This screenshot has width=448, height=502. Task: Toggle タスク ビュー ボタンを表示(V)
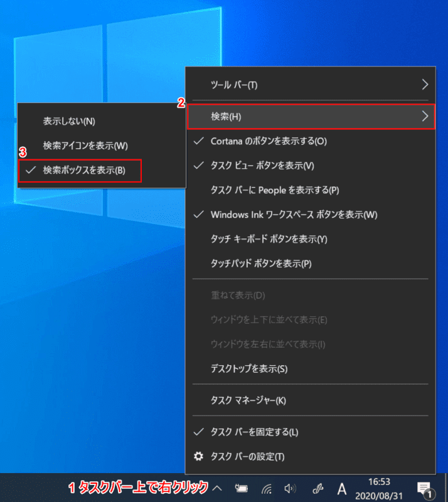point(311,166)
